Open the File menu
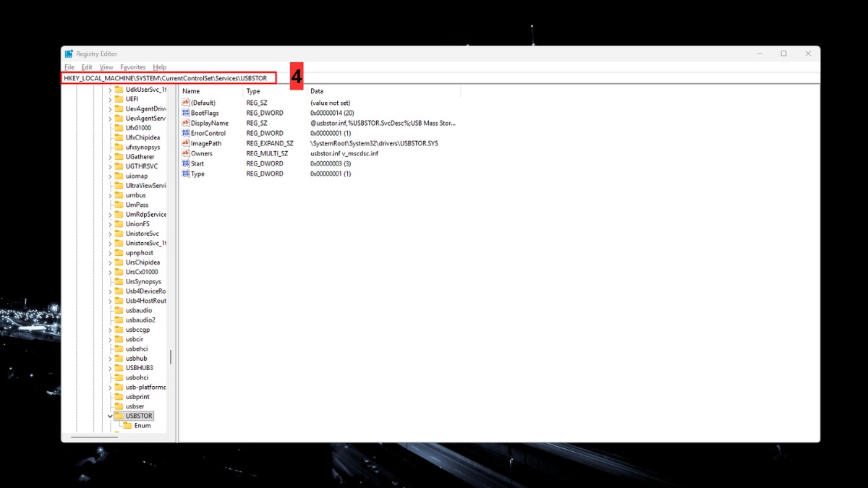The width and height of the screenshot is (868, 488). 69,67
